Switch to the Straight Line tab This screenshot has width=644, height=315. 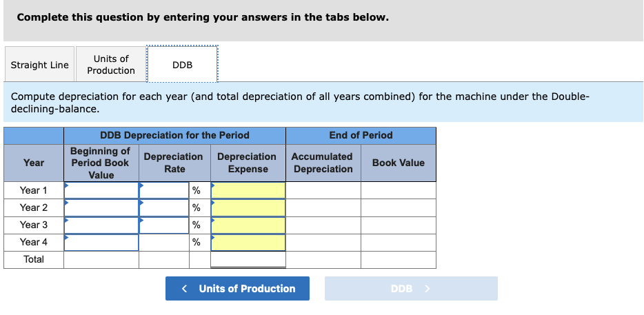pos(39,65)
